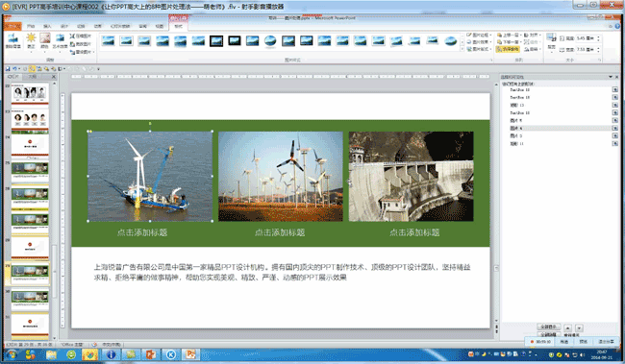Switch to the Insert ribbon tab

47,26
